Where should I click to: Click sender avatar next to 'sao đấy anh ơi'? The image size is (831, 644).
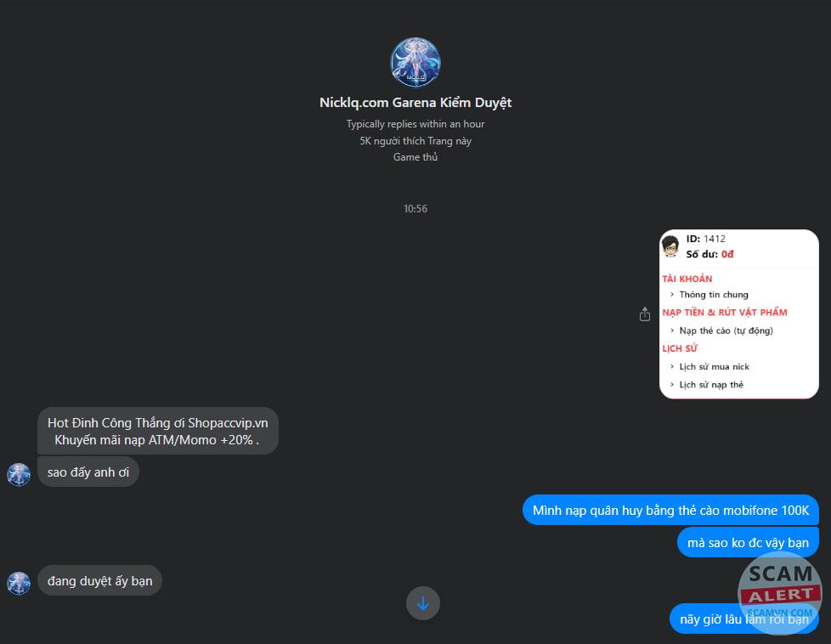(x=19, y=474)
